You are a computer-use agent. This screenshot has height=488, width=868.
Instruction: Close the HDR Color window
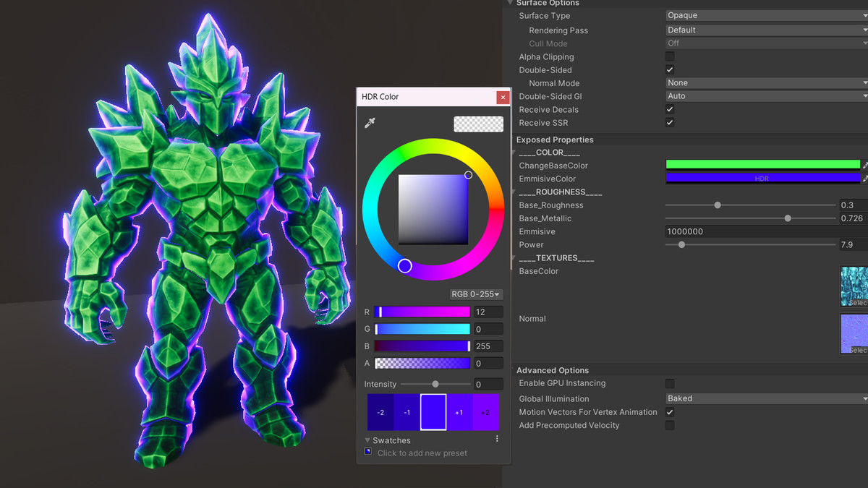[503, 97]
